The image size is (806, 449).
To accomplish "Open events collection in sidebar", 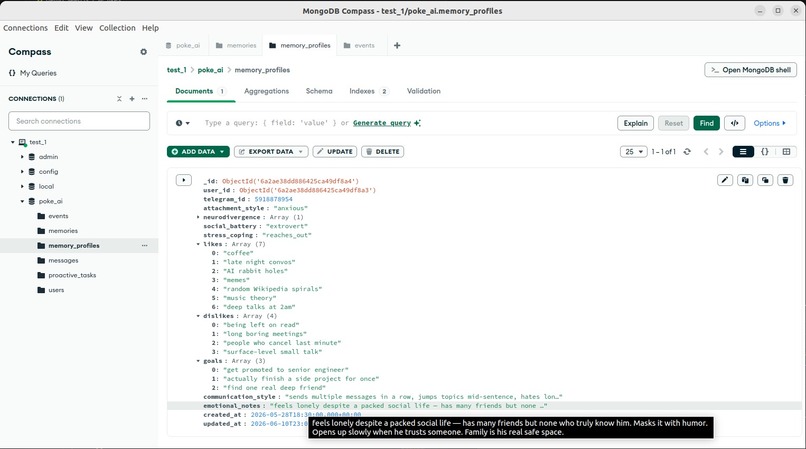I will (58, 217).
